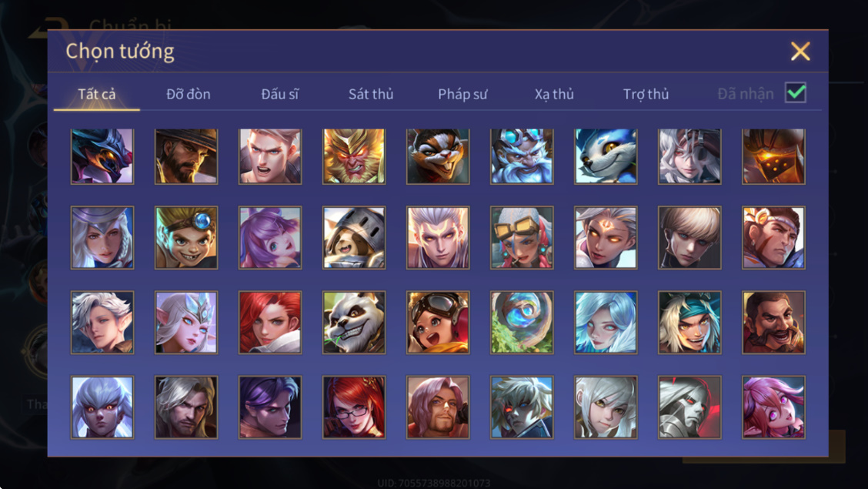
Task: Select the red-haired woman with glasses
Action: tap(354, 407)
